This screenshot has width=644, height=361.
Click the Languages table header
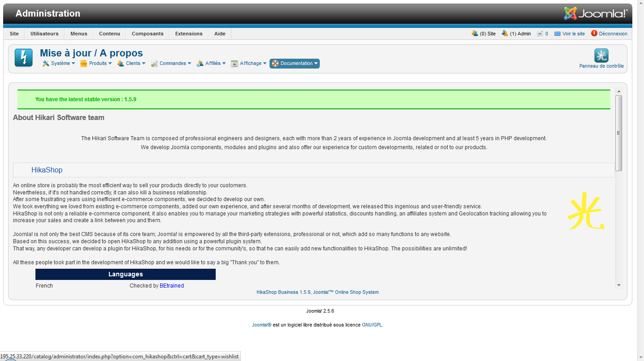tap(126, 274)
